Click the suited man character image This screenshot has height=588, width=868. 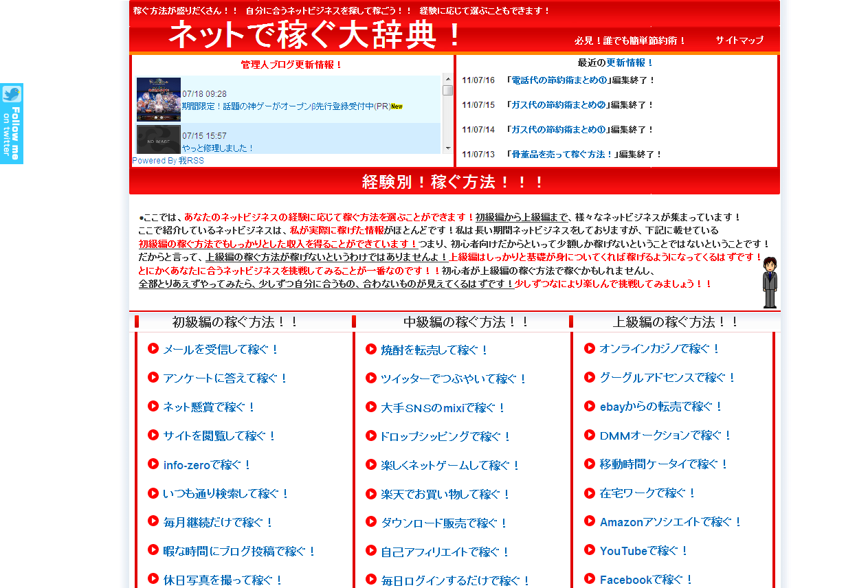pyautogui.click(x=770, y=282)
